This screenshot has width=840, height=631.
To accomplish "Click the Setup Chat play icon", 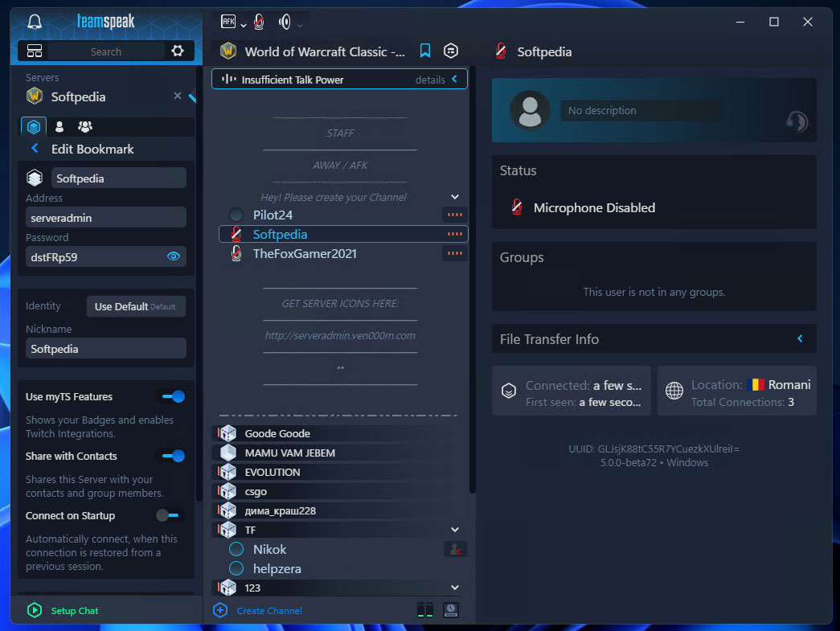I will coord(35,610).
